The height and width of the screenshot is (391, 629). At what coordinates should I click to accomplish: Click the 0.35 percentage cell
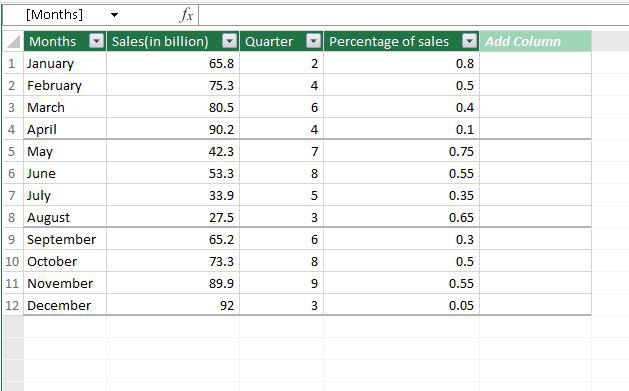(402, 195)
